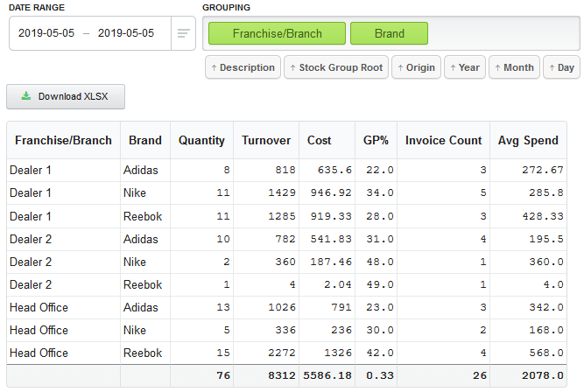
Task: Click the up arrow beside Stock Group Root
Action: click(x=292, y=67)
